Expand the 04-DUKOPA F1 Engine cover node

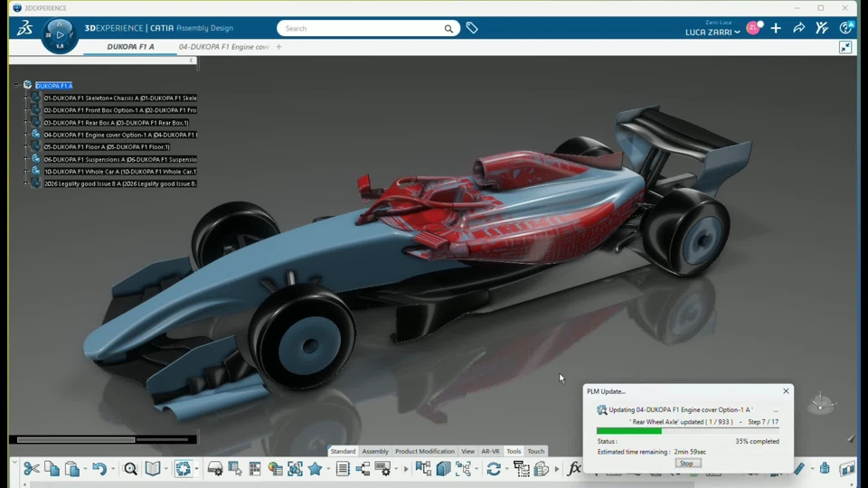point(25,135)
